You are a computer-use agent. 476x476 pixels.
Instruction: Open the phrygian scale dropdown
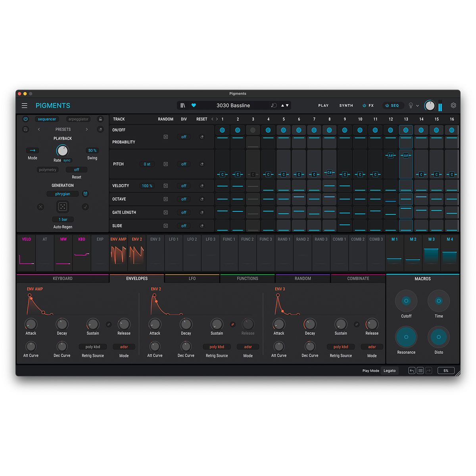pos(63,194)
